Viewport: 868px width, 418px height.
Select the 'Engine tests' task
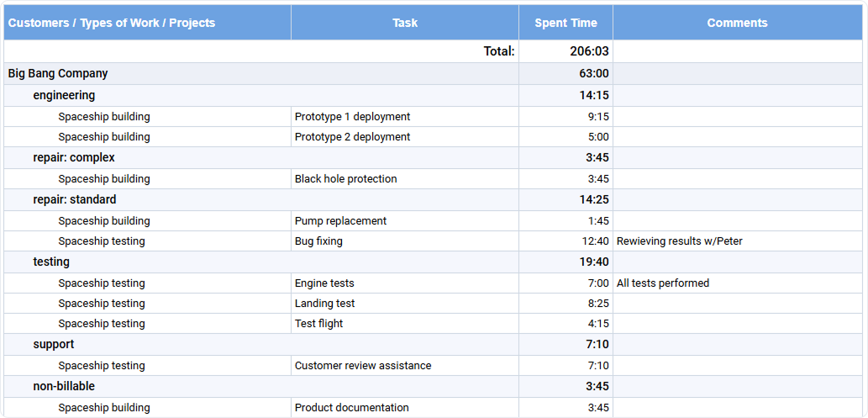[324, 283]
